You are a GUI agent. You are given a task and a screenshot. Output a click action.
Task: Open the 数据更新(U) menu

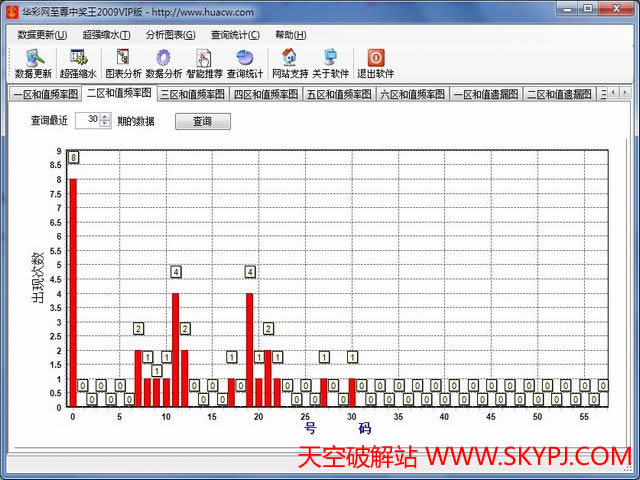pyautogui.click(x=42, y=35)
